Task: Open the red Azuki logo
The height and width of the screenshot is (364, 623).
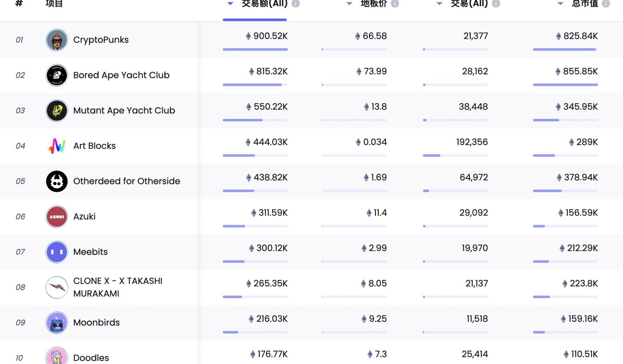Action: coord(57,217)
